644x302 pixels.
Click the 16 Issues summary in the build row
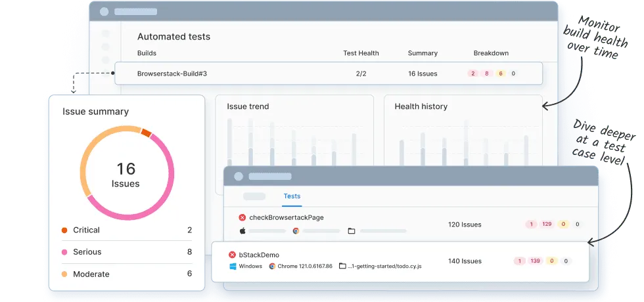[x=423, y=74]
